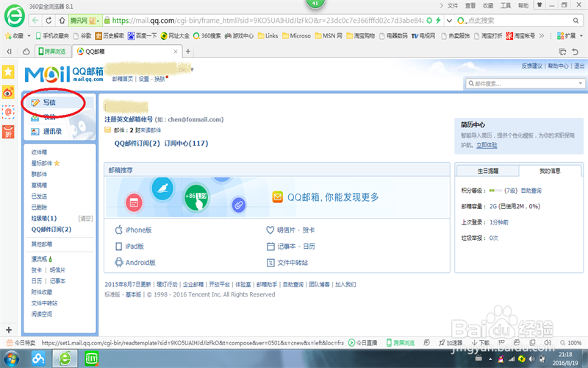Click 自助查询 next to level
This screenshot has width=588, height=368.
point(531,191)
